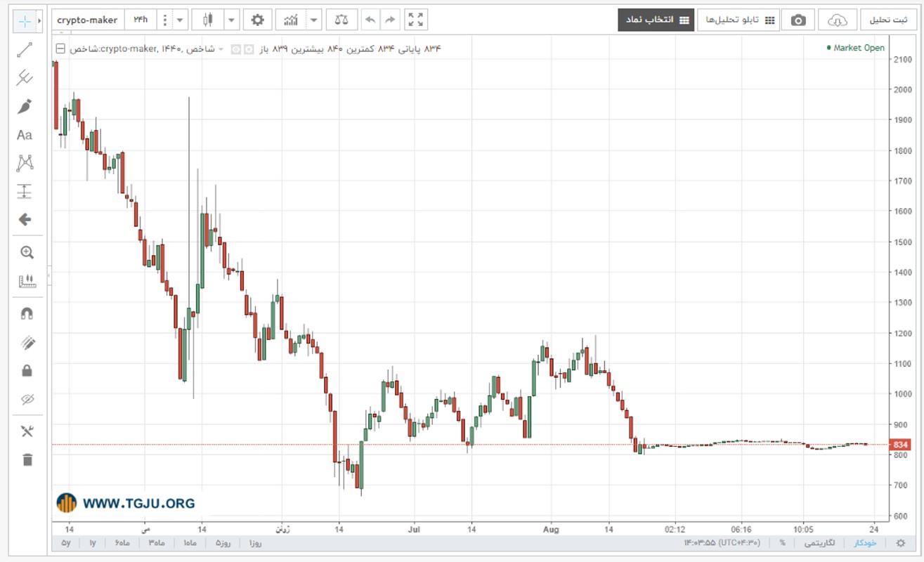Save chart to cloud
This screenshot has width=924, height=562.
click(838, 20)
